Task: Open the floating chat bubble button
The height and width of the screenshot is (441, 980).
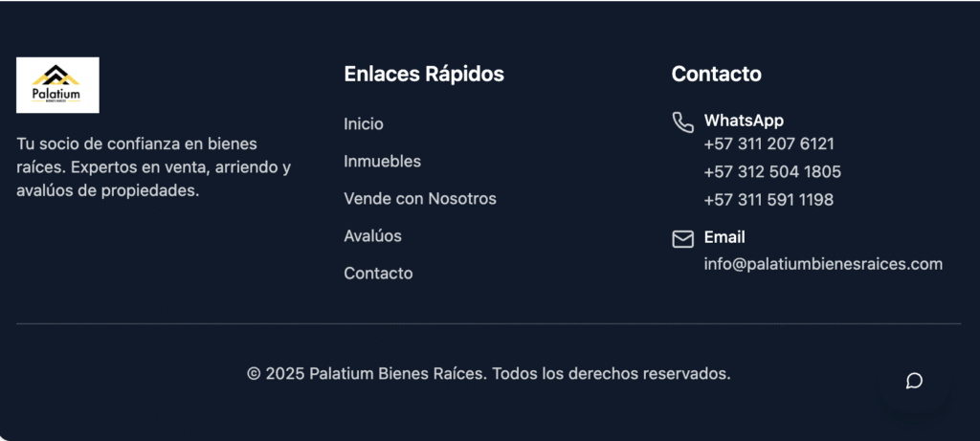Action: click(x=914, y=381)
